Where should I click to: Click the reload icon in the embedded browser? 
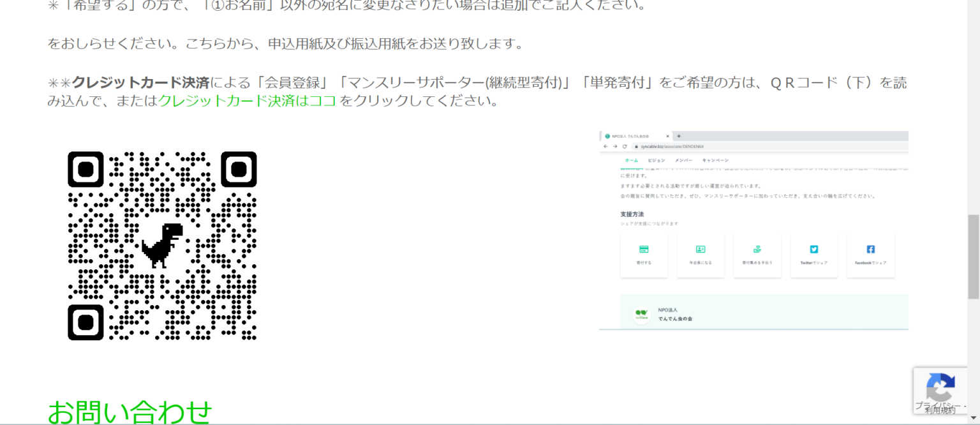(x=625, y=147)
